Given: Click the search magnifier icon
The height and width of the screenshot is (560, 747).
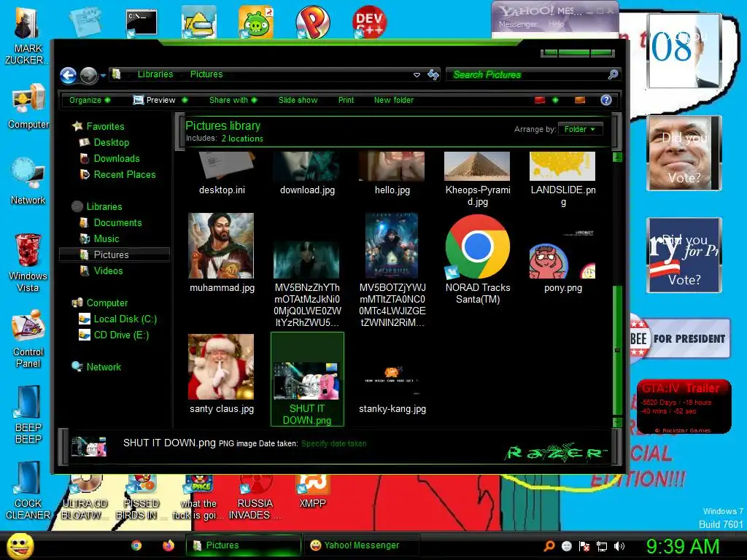Looking at the screenshot, I should pyautogui.click(x=613, y=75).
